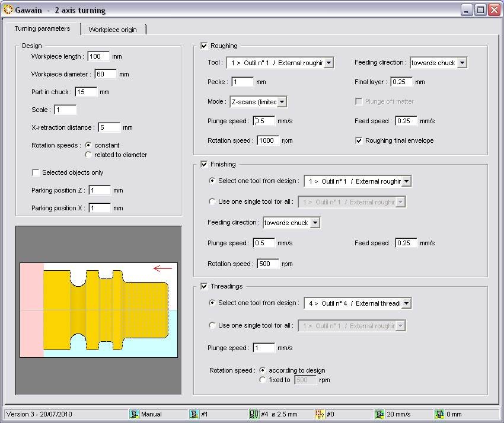Expand the Roughing Mode dropdown
504x423 pixels.
(x=282, y=102)
